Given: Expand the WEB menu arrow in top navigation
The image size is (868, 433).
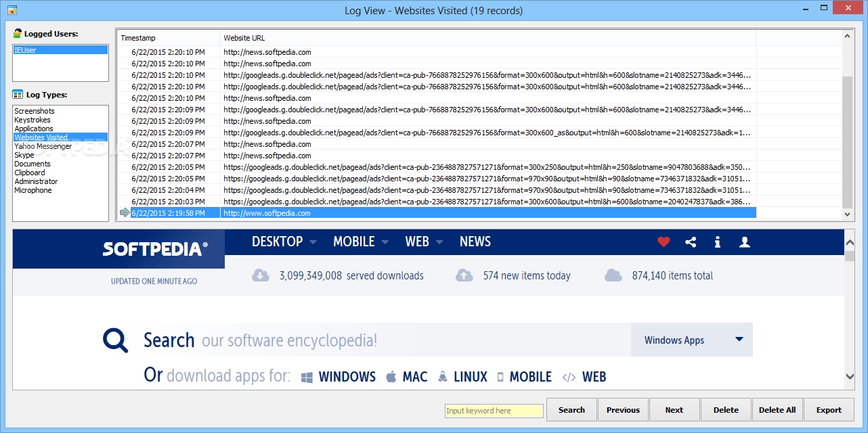Looking at the screenshot, I should (439, 242).
